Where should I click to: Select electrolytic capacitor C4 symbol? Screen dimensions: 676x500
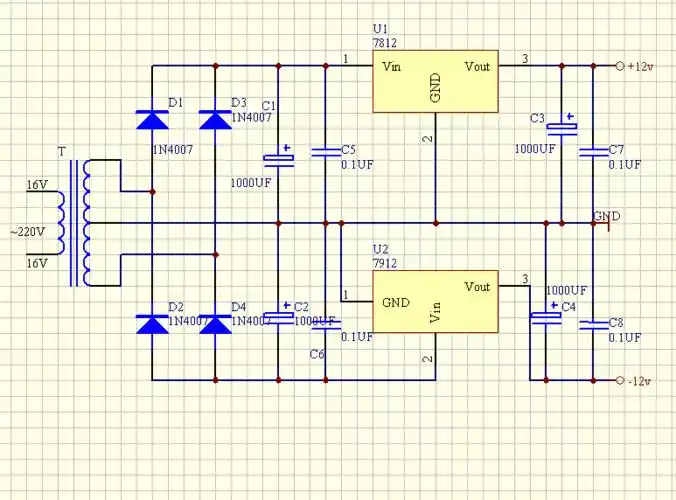pos(545,318)
